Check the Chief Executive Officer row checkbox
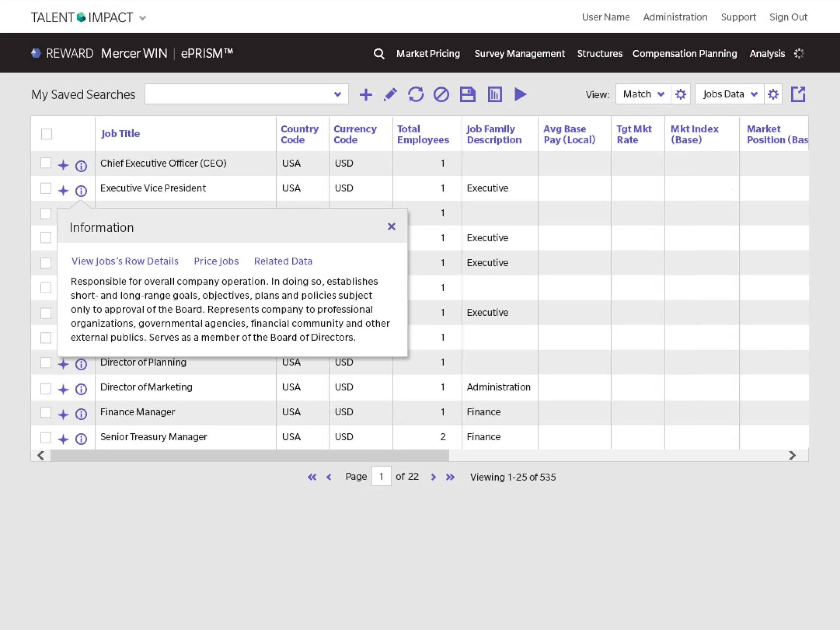Image resolution: width=840 pixels, height=630 pixels. (x=46, y=163)
